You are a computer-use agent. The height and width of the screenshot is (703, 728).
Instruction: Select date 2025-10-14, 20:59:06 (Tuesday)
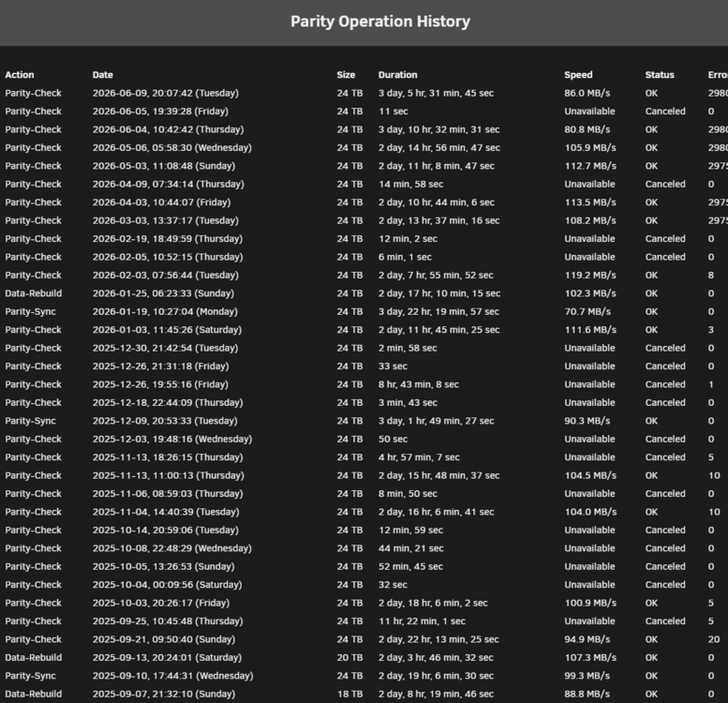166,531
